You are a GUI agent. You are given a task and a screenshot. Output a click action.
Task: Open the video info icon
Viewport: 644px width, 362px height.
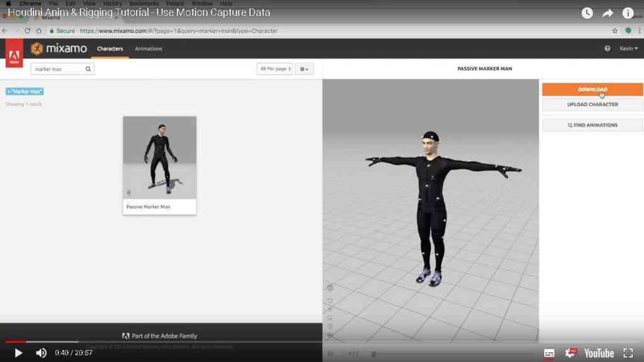click(628, 13)
